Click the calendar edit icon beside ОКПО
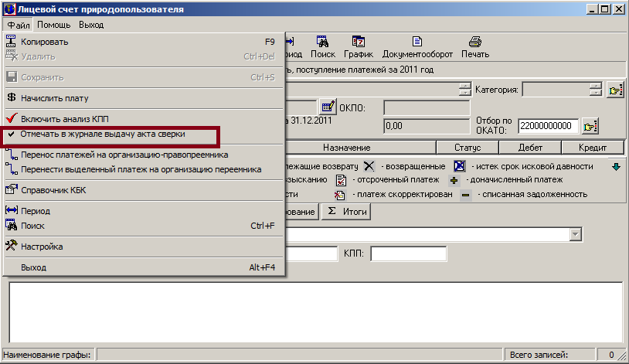The width and height of the screenshot is (629, 364). click(328, 107)
